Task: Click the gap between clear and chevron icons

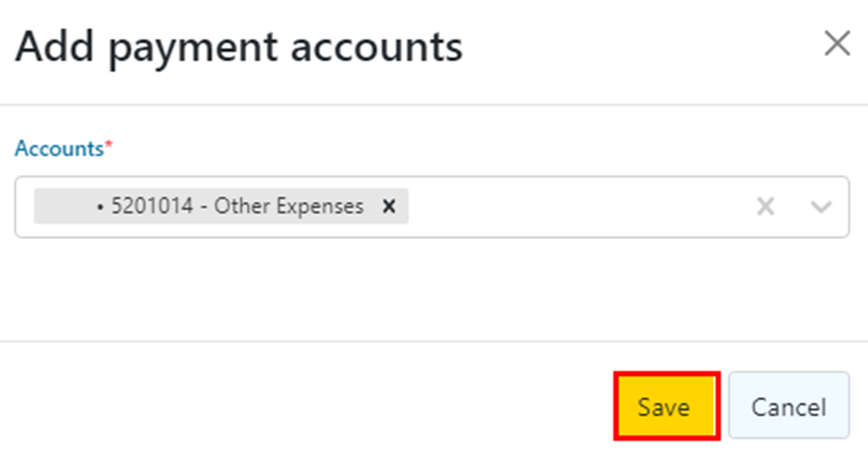Action: 792,207
